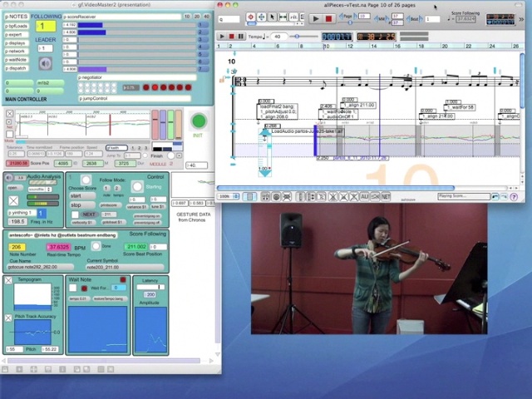This screenshot has height=399, width=532.
Task: Click the pause button in the transport bar
Action: click(x=241, y=37)
